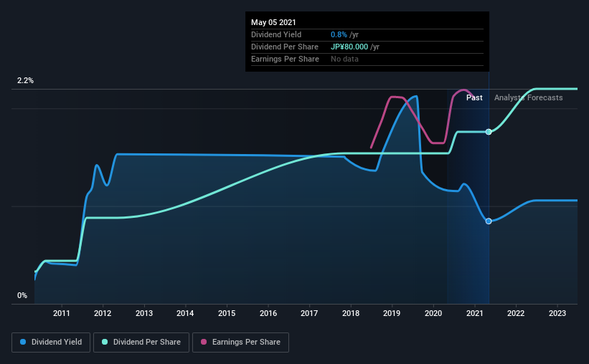589x364 pixels.
Task: Click the 'Earnings Per Share' row label in tooltip
Action: 285,59
